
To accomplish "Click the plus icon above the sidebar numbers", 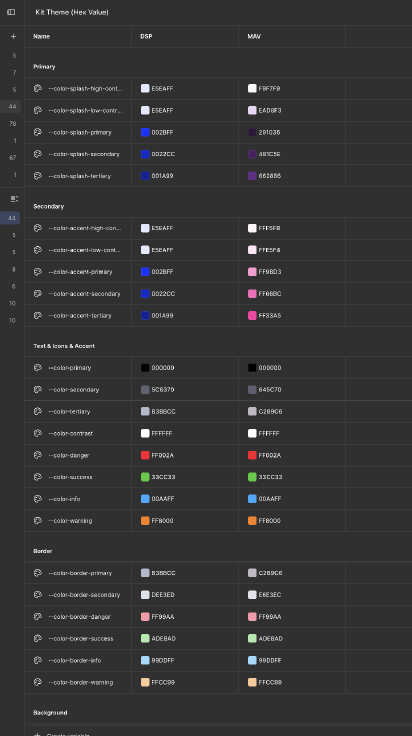I will [x=13, y=36].
